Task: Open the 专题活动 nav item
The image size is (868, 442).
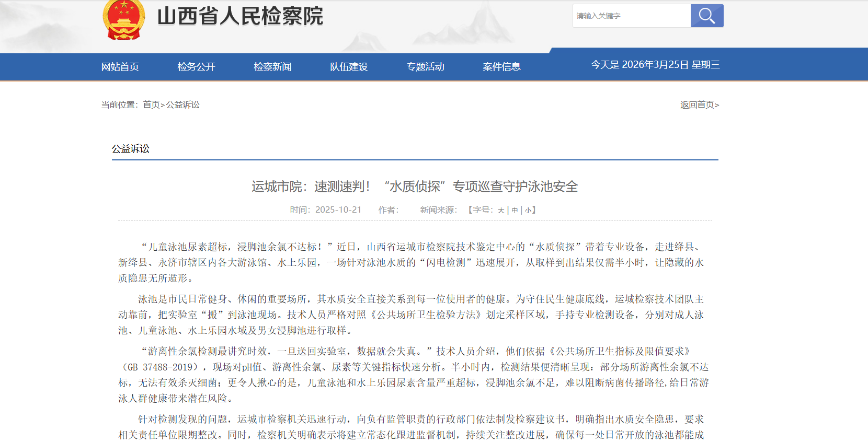Action: click(425, 67)
